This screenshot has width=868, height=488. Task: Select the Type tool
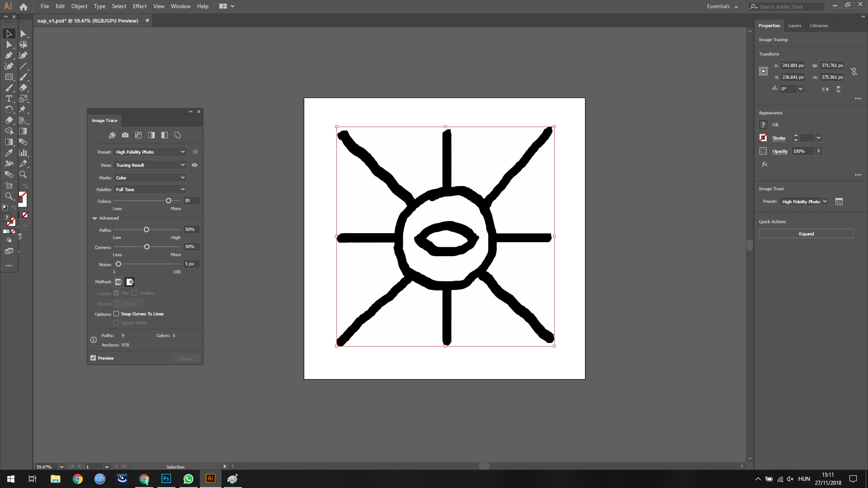click(9, 99)
